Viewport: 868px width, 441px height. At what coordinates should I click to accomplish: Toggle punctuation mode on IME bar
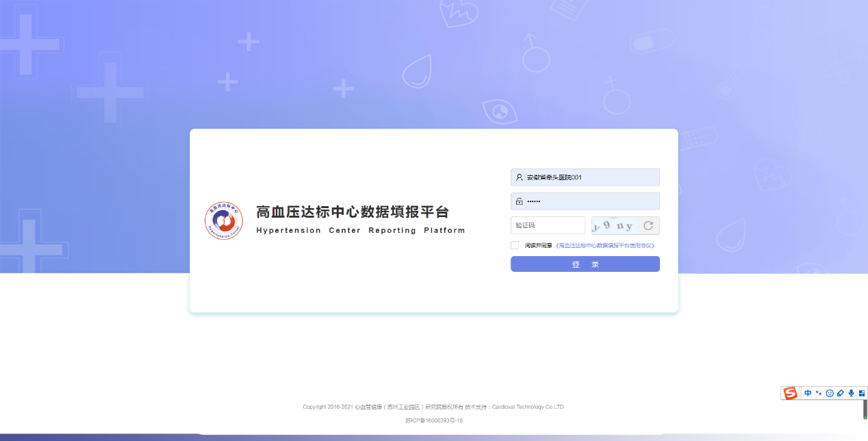point(819,393)
